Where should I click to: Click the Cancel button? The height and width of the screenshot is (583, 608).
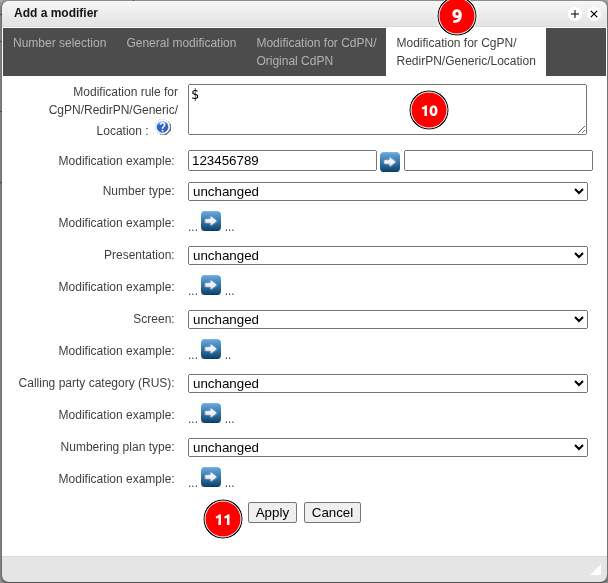pyautogui.click(x=332, y=512)
